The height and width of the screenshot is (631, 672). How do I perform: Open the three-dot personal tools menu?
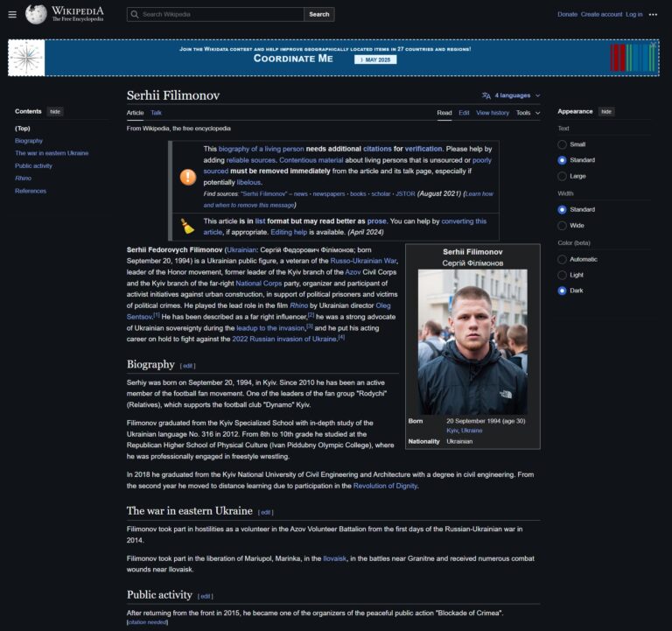click(x=653, y=14)
